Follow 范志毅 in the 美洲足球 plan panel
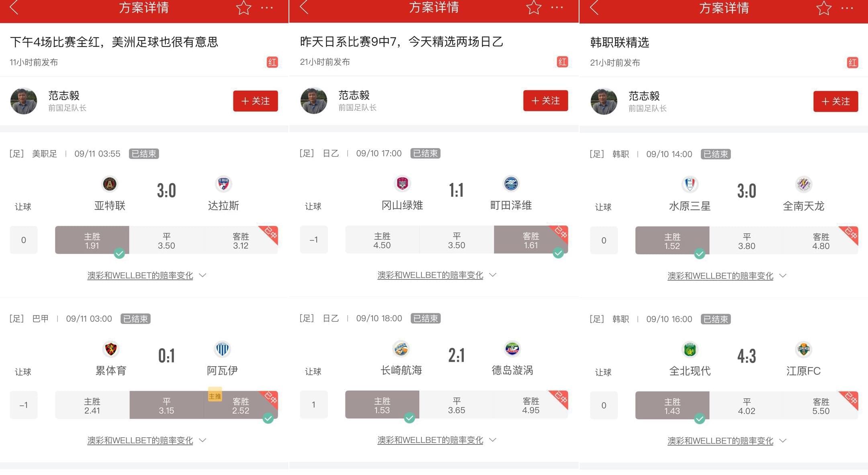This screenshot has width=868, height=475. 255,101
